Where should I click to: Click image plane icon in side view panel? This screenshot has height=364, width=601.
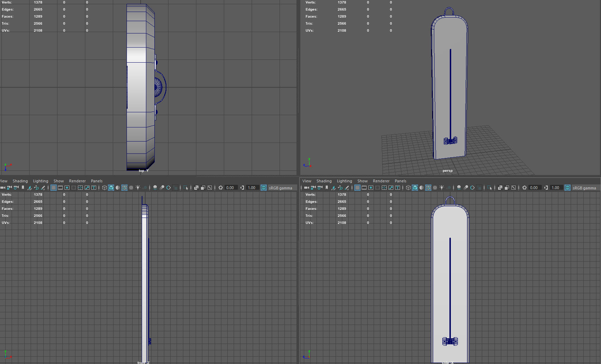pos(333,188)
